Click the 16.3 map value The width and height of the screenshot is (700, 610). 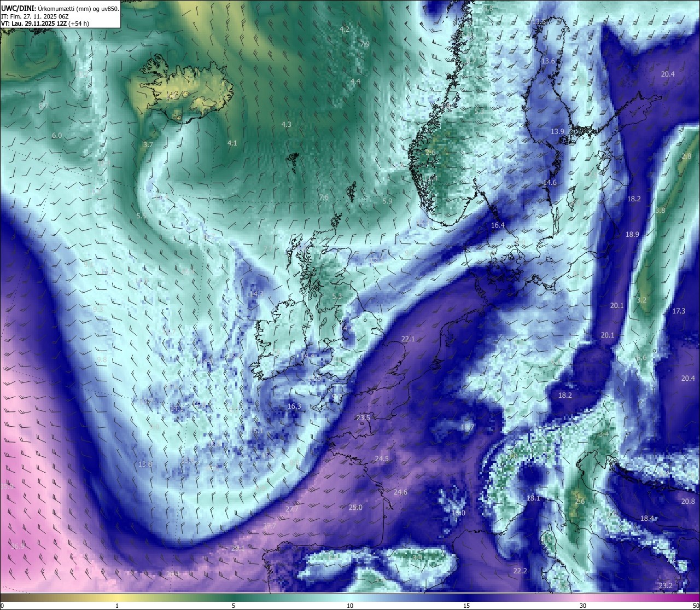click(294, 406)
